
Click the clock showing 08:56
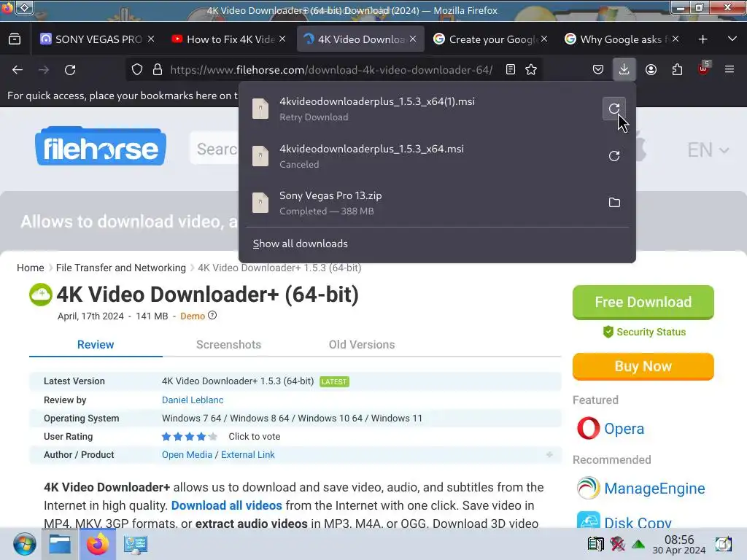679,540
